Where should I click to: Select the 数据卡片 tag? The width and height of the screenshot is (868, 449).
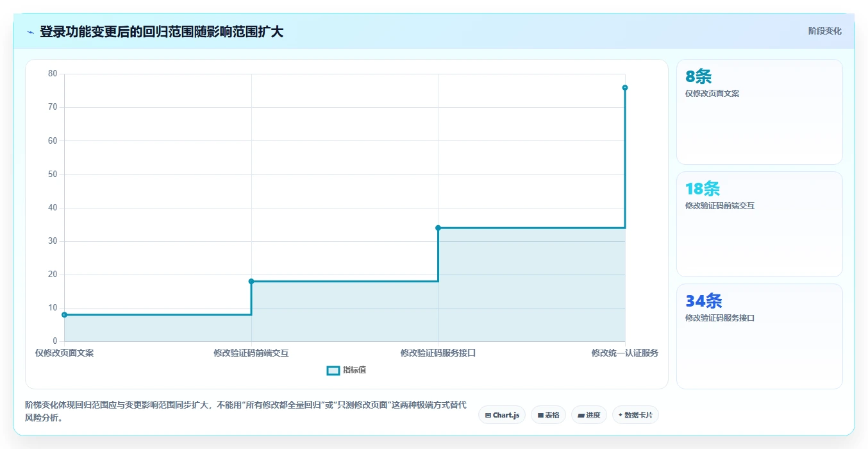coord(635,415)
